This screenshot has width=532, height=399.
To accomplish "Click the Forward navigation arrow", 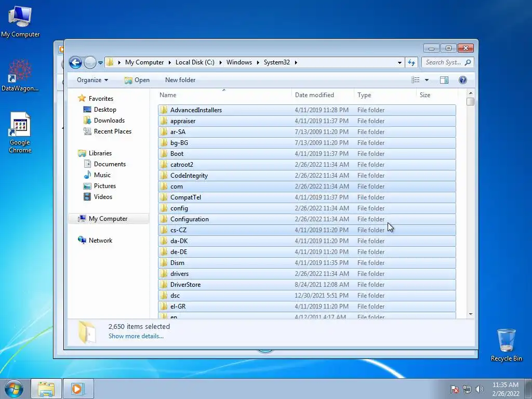I will (90, 62).
